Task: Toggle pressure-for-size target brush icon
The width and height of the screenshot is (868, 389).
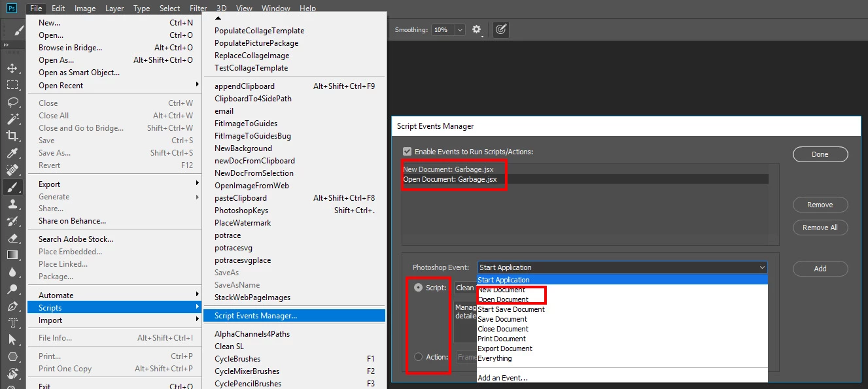Action: (501, 29)
